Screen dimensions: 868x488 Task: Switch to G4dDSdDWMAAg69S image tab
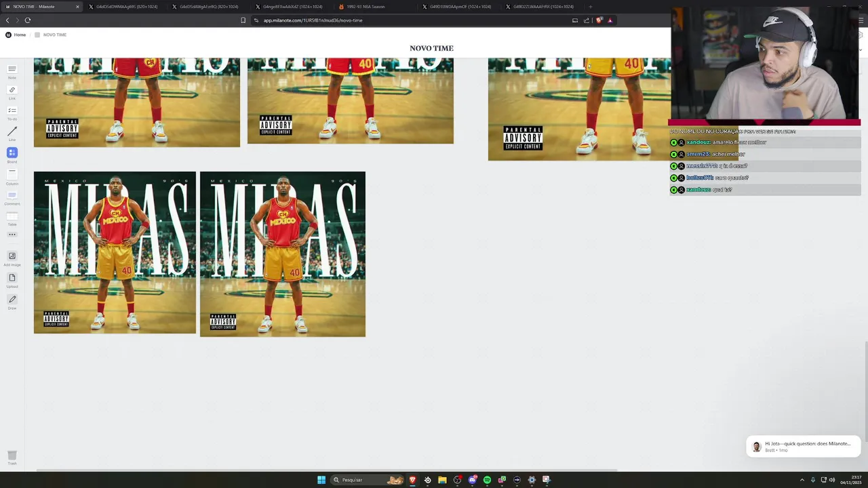(126, 7)
